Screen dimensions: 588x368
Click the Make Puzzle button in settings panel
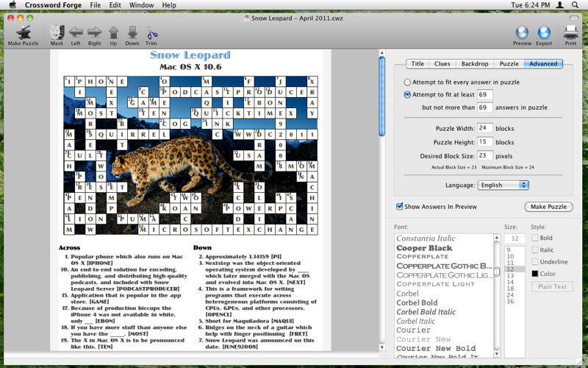[548, 207]
